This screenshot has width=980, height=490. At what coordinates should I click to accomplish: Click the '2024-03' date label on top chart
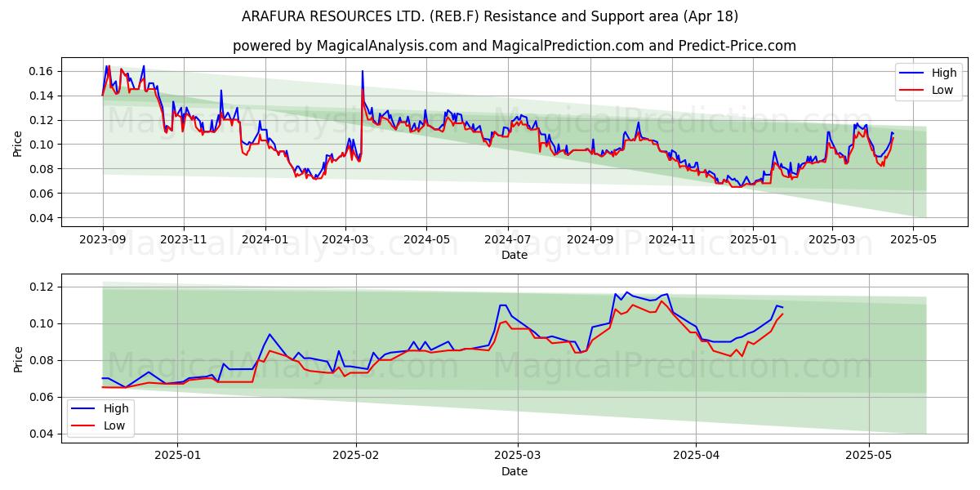[345, 241]
